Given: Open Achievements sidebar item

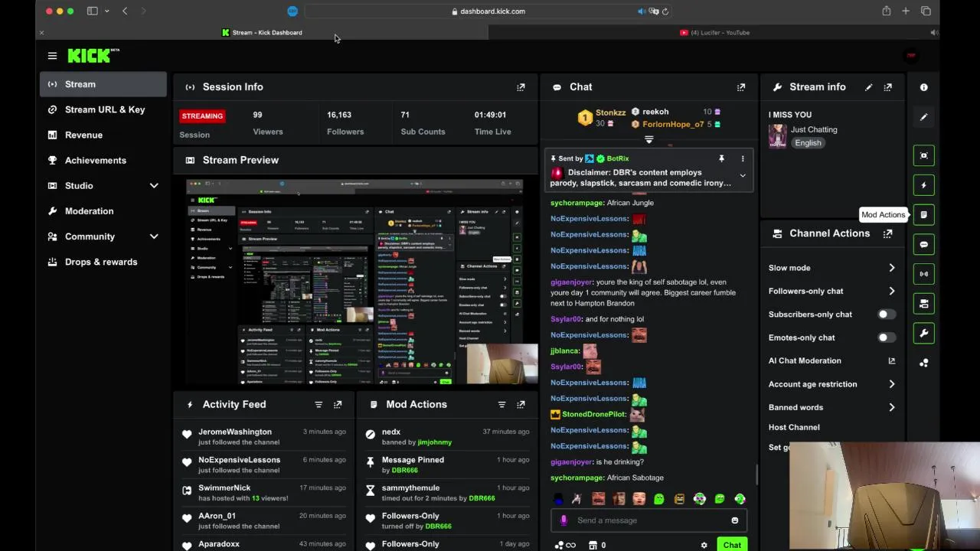Looking at the screenshot, I should 103,160.
